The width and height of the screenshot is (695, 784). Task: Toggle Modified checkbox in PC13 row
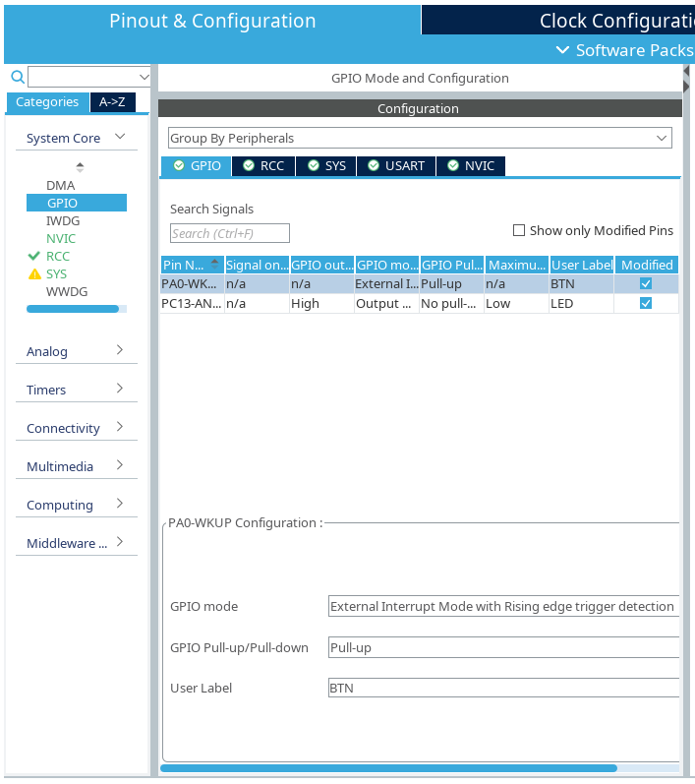[646, 303]
